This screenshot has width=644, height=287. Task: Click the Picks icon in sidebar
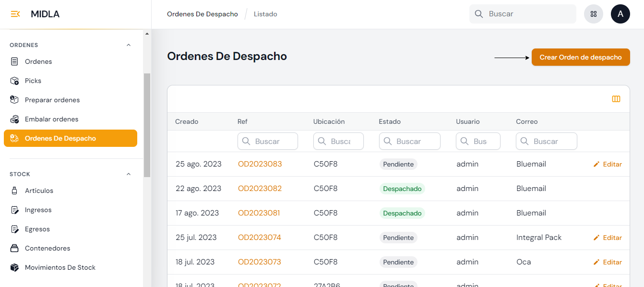point(14,81)
